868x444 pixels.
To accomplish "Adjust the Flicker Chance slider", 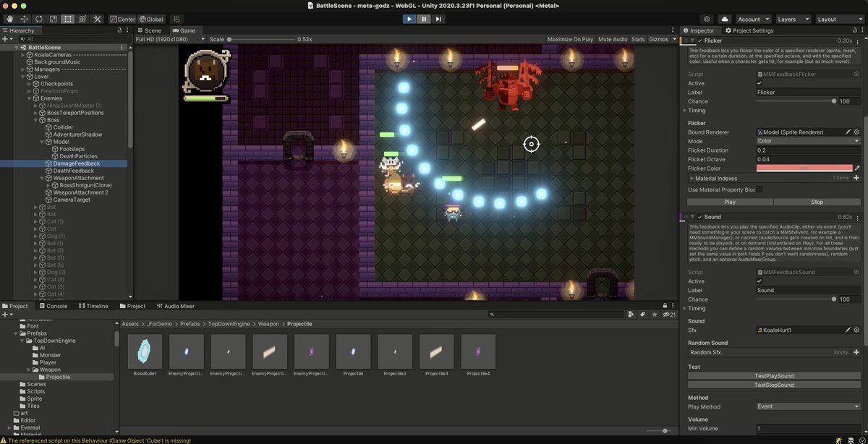I will pyautogui.click(x=796, y=101).
